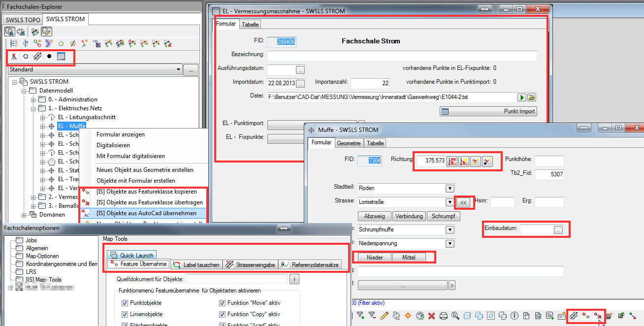Open the Strasse Lorisstraße dropdown
Viewport: 644px width, 326px height.
450,202
